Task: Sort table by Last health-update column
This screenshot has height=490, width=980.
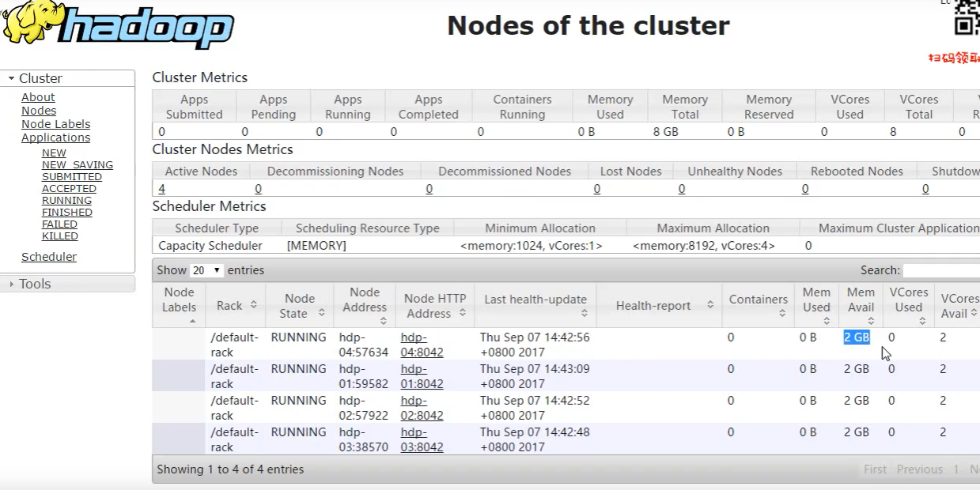Action: 535,305
